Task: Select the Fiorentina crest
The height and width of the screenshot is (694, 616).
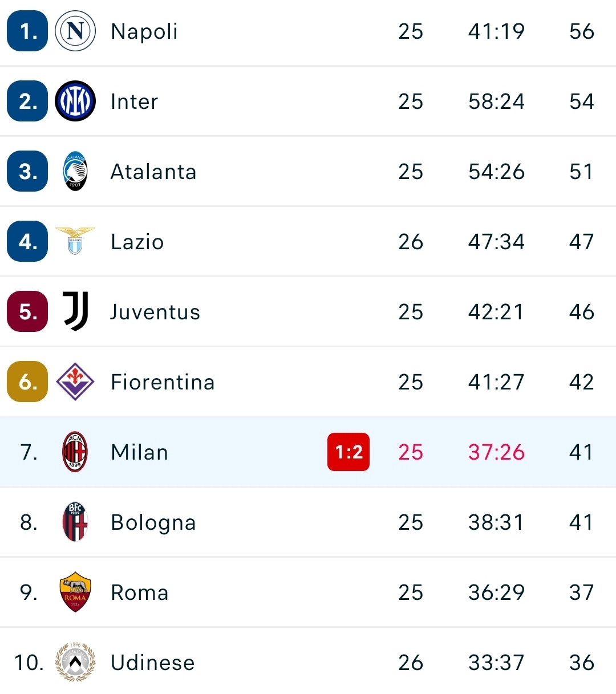Action: (74, 382)
